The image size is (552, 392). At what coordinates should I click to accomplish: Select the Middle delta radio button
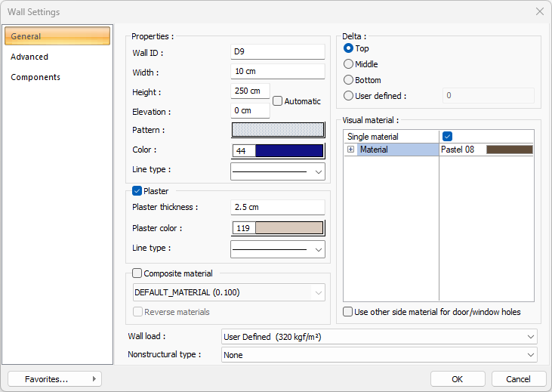point(348,64)
